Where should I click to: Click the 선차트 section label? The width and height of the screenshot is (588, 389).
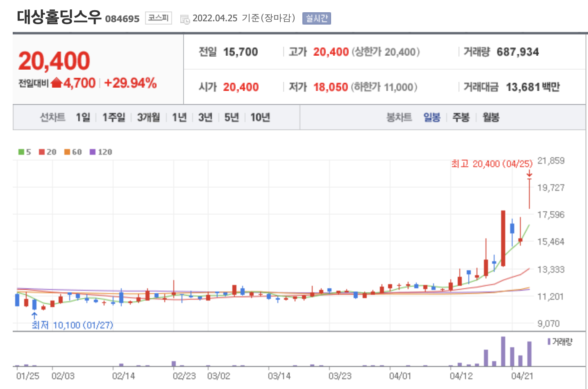[x=52, y=118]
